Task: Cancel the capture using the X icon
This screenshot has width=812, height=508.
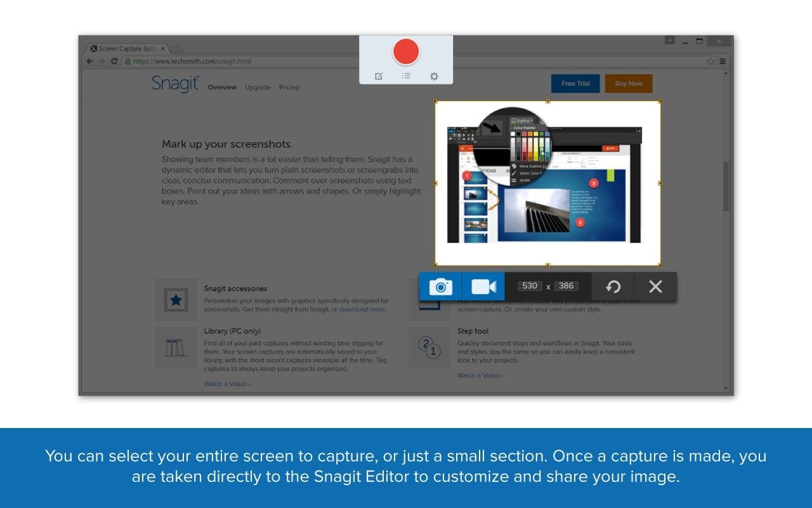Action: tap(655, 286)
